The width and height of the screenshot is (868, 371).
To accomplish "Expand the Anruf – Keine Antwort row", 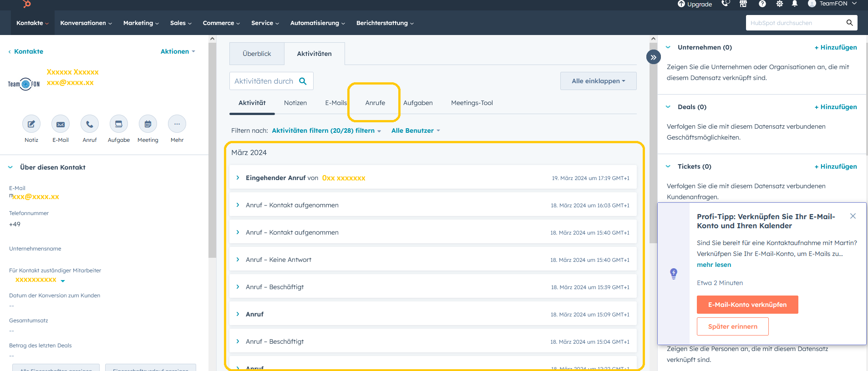I will (x=238, y=260).
